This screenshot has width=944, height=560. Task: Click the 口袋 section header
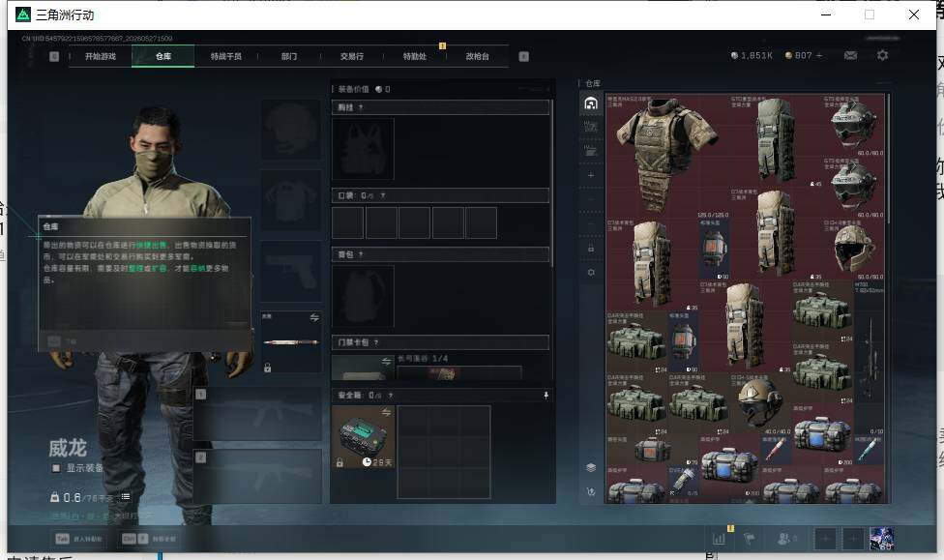click(440, 195)
